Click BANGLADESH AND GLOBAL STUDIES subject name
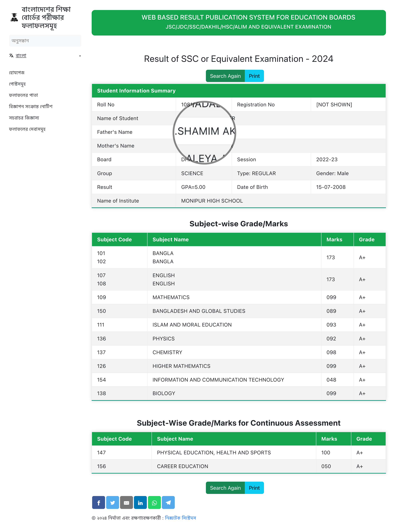 click(199, 311)
